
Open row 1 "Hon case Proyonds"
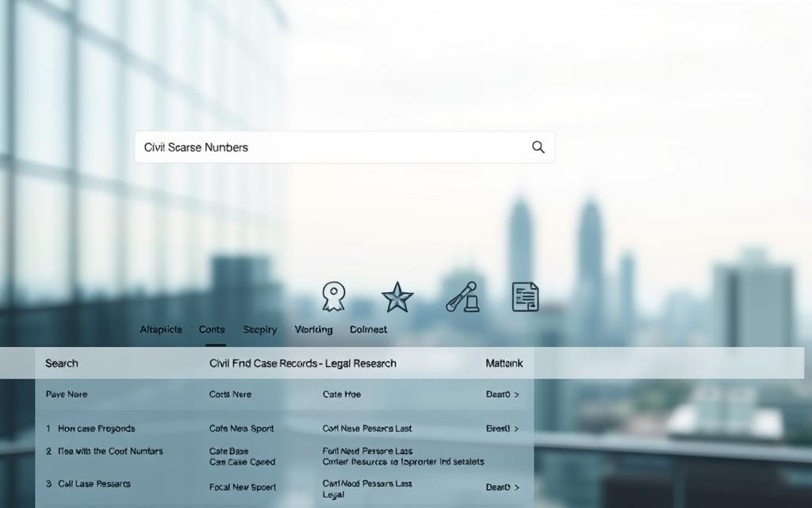96,429
